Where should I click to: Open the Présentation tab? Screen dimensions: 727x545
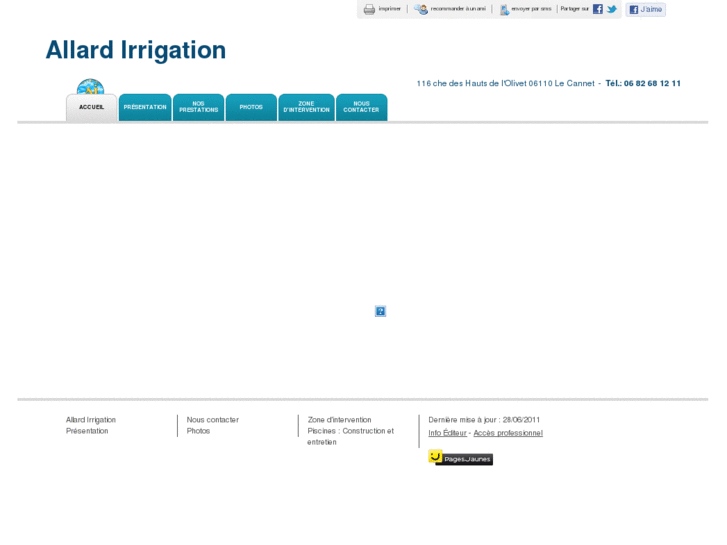[145, 107]
